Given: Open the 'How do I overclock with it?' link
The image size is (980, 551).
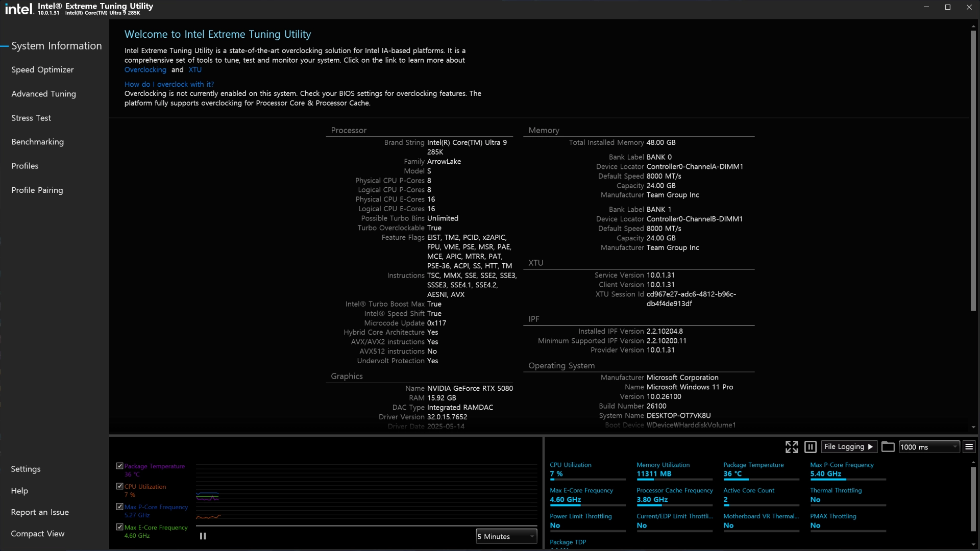Looking at the screenshot, I should click(x=169, y=84).
